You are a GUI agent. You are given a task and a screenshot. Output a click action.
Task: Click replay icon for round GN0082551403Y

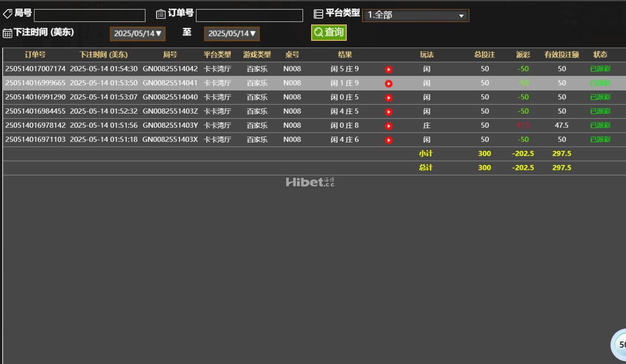coord(389,126)
